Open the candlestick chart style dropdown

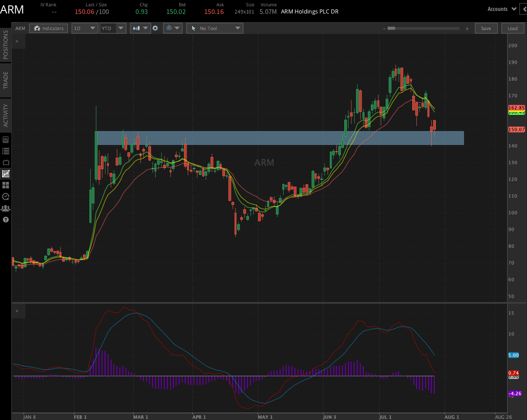click(x=140, y=28)
